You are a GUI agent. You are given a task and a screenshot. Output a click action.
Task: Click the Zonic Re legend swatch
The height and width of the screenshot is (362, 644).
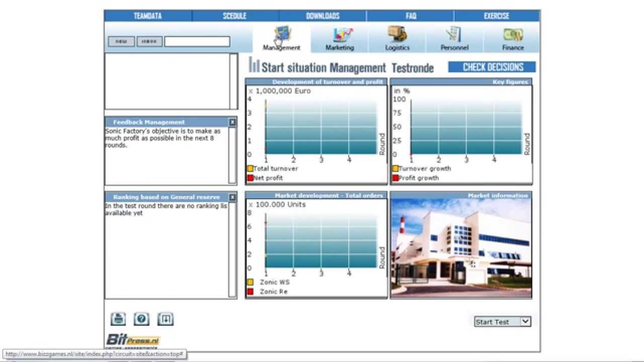[x=250, y=292]
